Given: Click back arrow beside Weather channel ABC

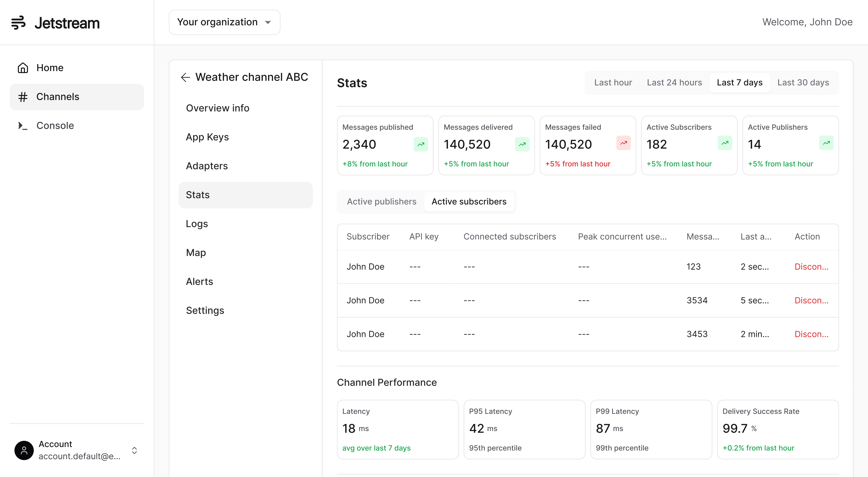Looking at the screenshot, I should tap(185, 77).
